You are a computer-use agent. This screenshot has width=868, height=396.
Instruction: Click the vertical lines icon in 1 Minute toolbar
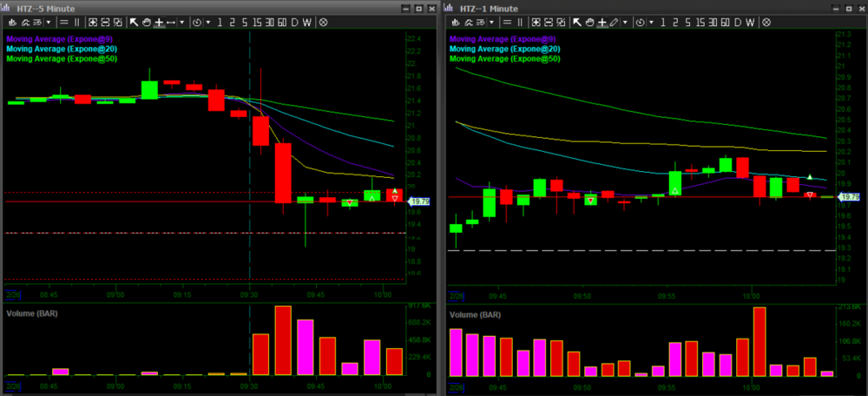(x=519, y=21)
